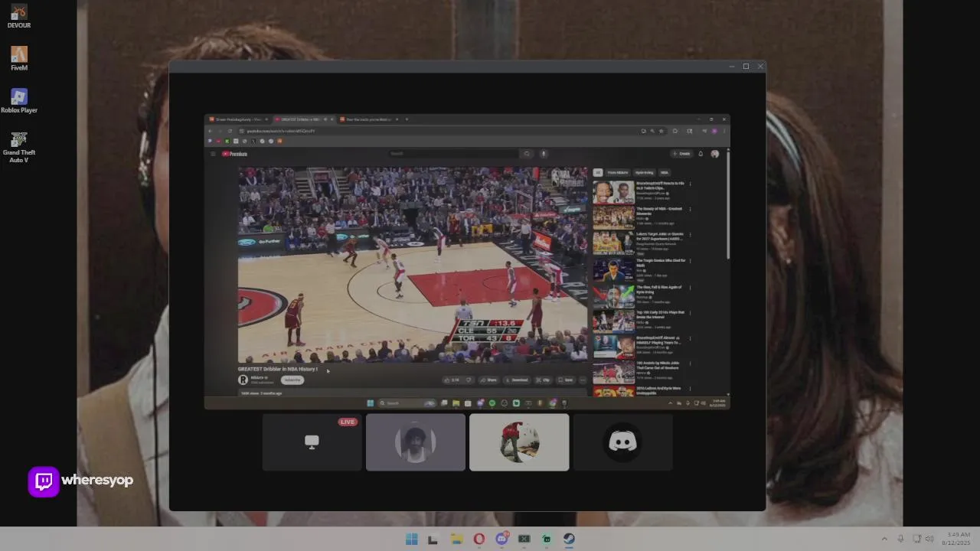Open Discord from the taskbar
This screenshot has height=551, width=980.
tap(501, 539)
